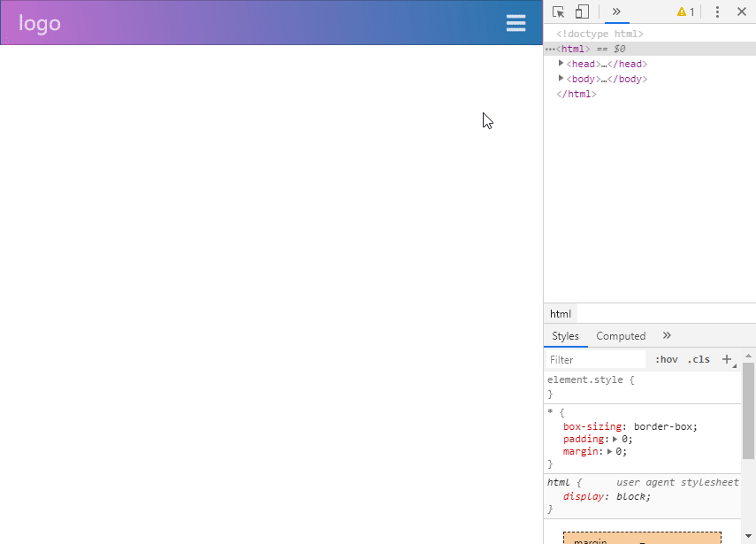Viewport: 756px width, 544px height.
Task: Click the logo text in the header
Action: click(x=40, y=23)
